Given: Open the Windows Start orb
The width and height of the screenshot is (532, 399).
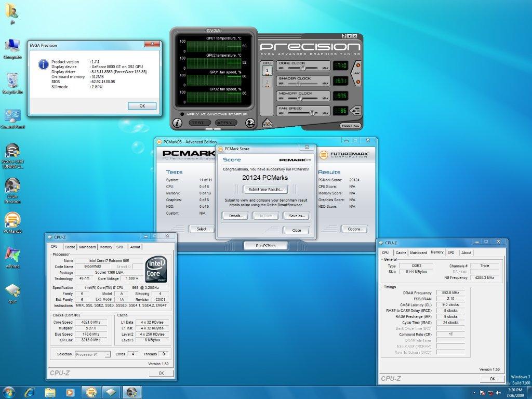Looking at the screenshot, I should point(8,393).
